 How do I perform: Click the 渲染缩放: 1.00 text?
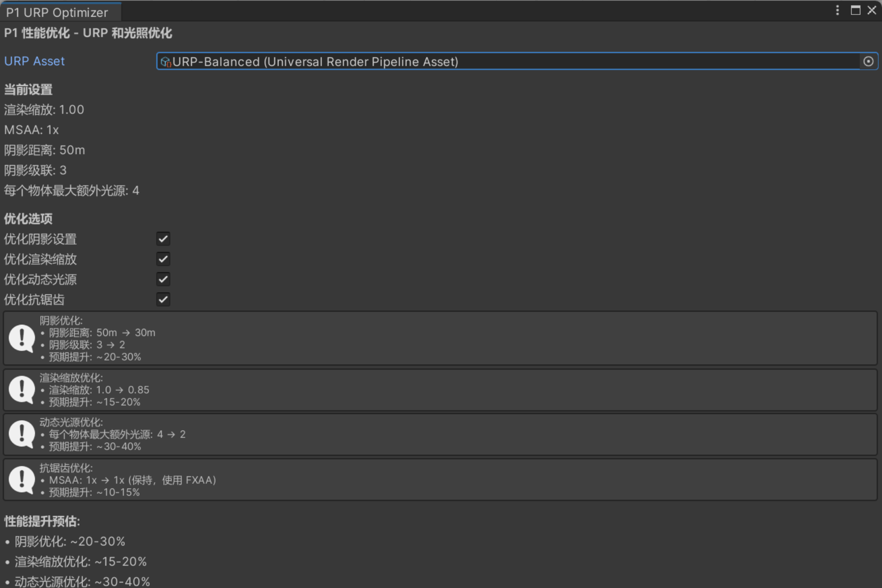(44, 110)
